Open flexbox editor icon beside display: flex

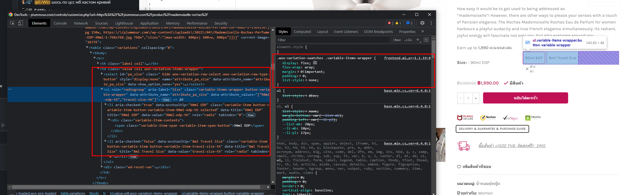[x=315, y=63]
